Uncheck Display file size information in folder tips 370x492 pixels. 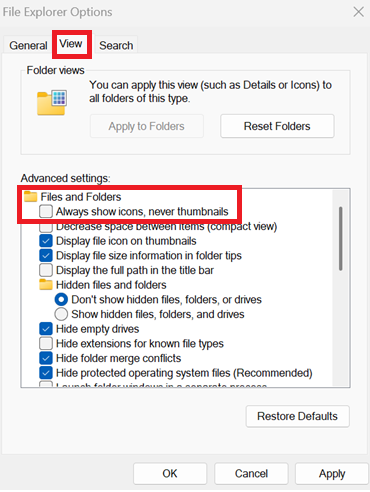tap(46, 255)
